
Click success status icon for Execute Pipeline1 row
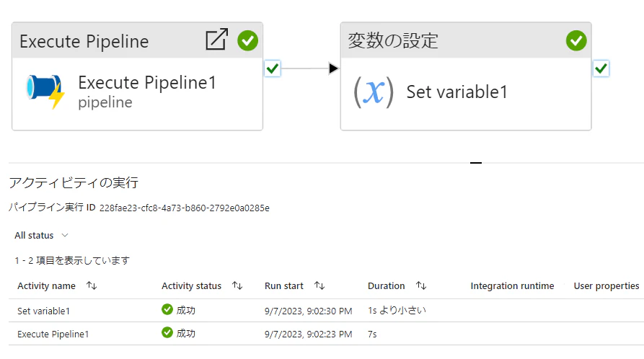pos(167,332)
